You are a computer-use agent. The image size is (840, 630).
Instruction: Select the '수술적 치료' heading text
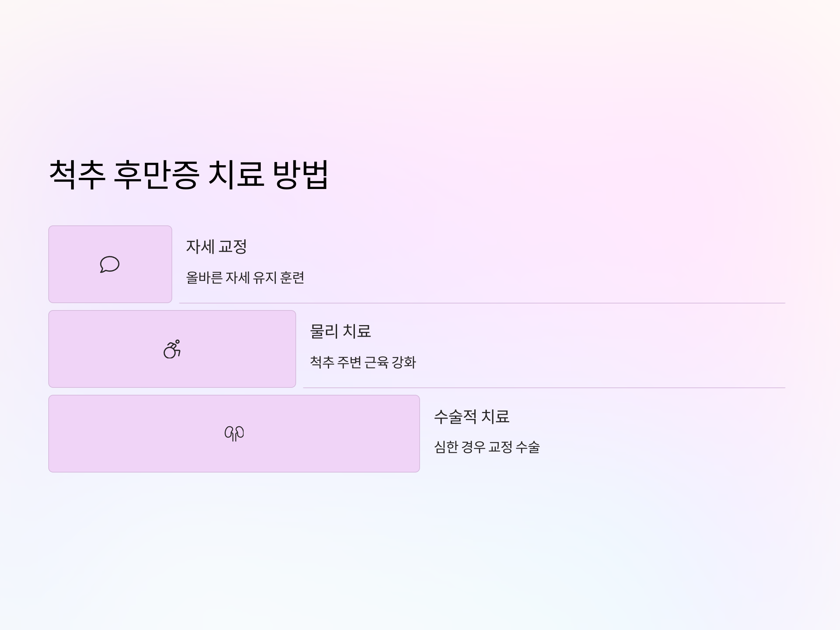click(x=472, y=416)
